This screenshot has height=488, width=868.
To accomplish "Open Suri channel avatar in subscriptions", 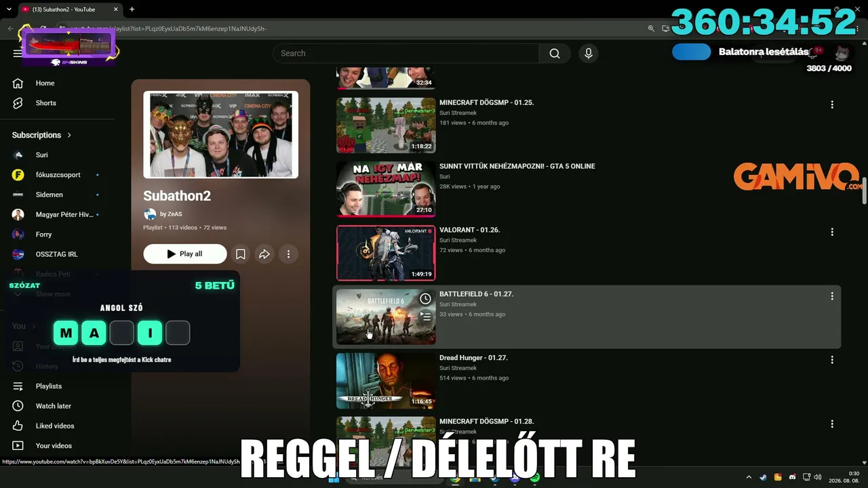I will (x=18, y=155).
